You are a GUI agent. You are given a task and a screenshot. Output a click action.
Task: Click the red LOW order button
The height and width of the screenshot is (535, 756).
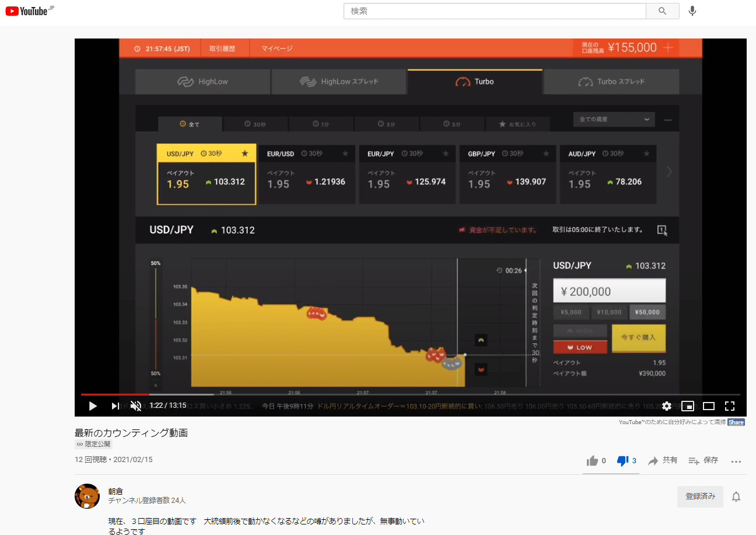click(x=580, y=347)
